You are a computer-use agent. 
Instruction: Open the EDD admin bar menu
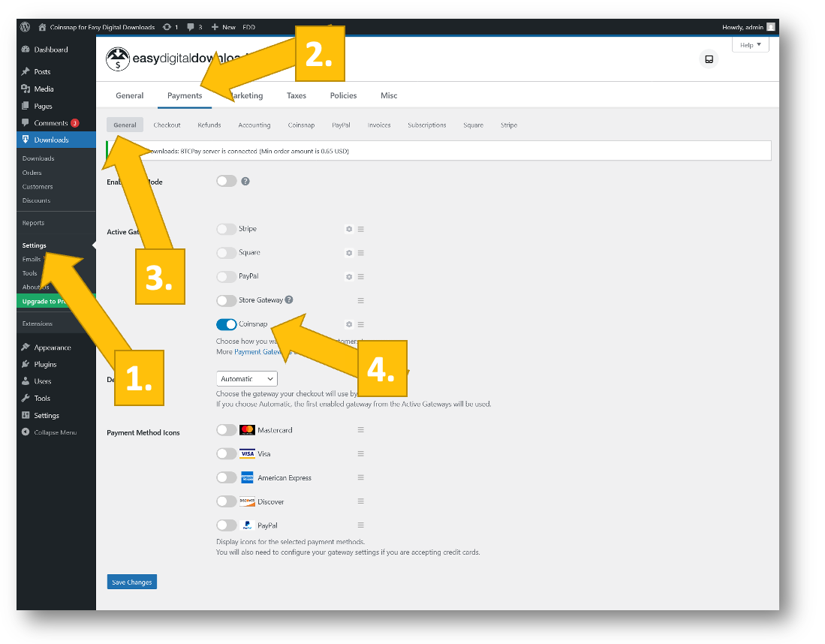tap(249, 27)
